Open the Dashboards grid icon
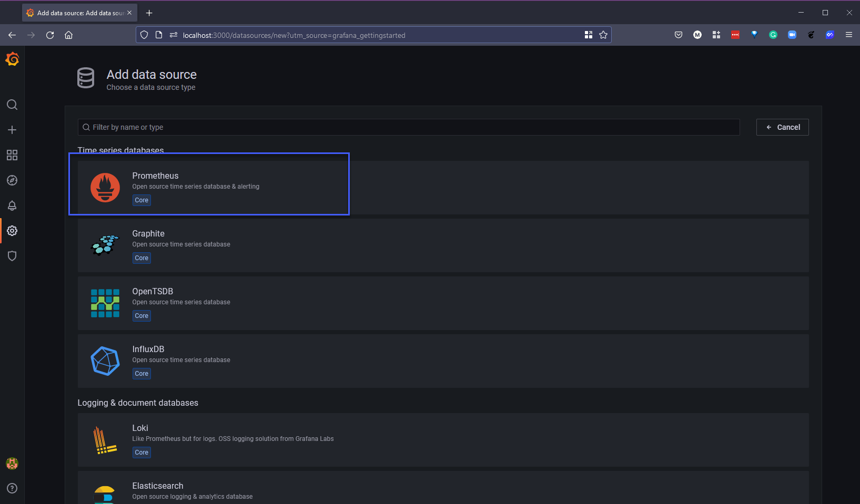This screenshot has width=860, height=504. tap(12, 155)
